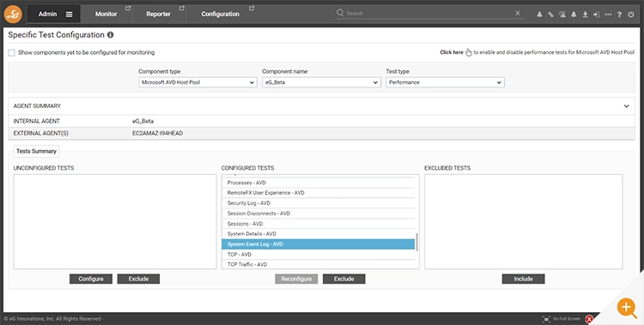Viewport: 644px width, 325px height.
Task: Click the user sign-in arrow icon
Action: tap(597, 15)
